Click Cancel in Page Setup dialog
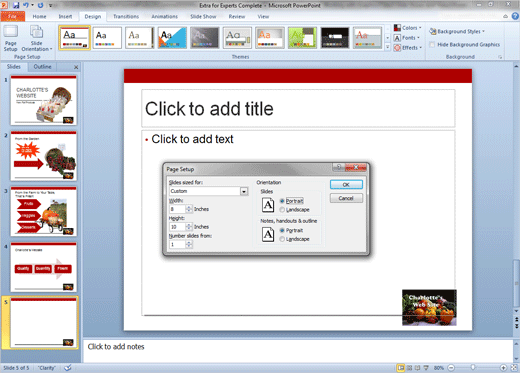 (346, 198)
